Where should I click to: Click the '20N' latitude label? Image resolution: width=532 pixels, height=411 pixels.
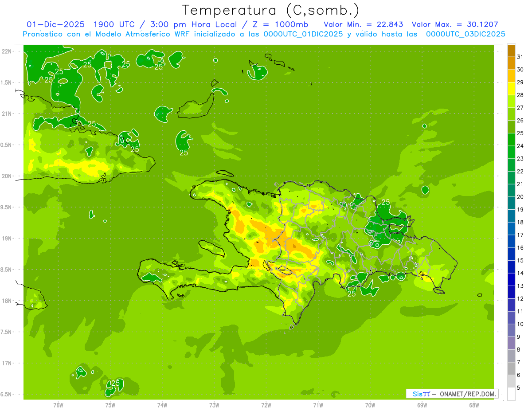click(8, 176)
